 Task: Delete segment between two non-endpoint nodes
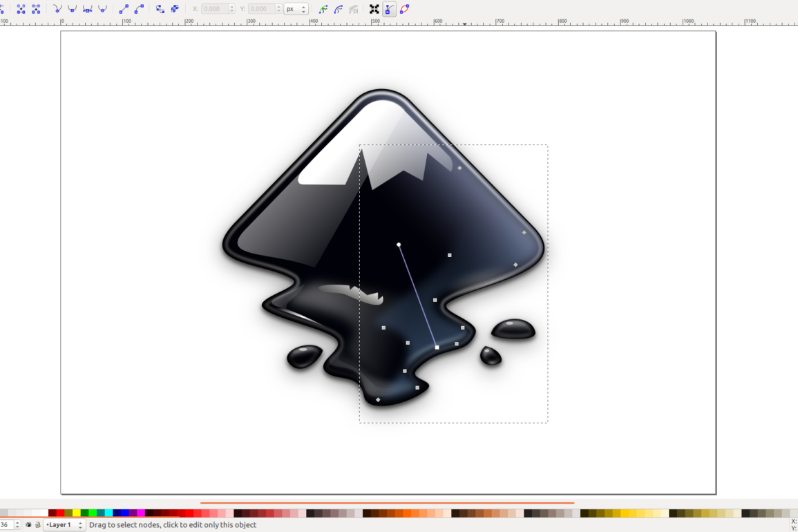36,9
